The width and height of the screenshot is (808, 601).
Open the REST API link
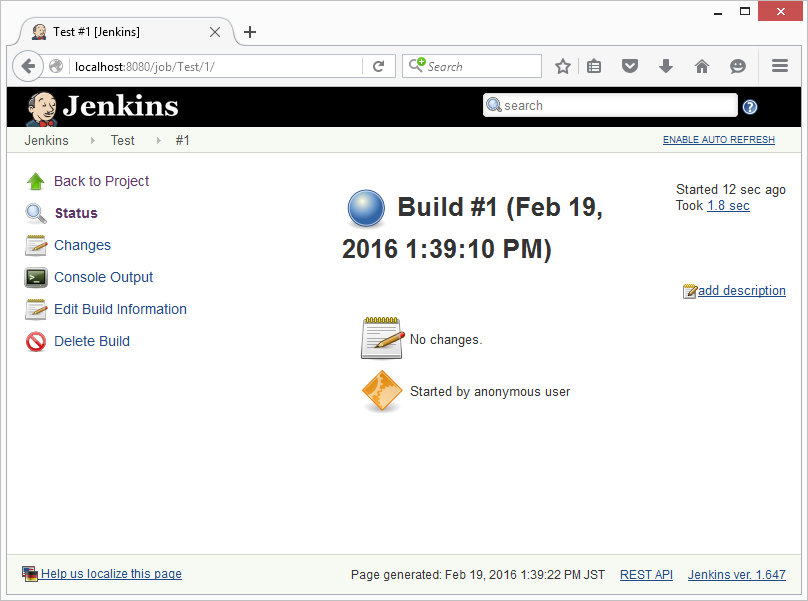pos(646,575)
